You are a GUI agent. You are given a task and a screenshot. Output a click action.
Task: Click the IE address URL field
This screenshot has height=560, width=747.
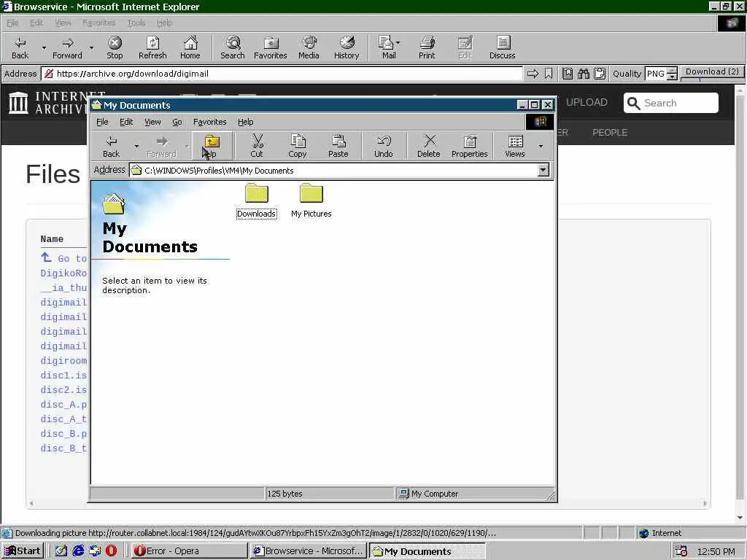click(281, 74)
